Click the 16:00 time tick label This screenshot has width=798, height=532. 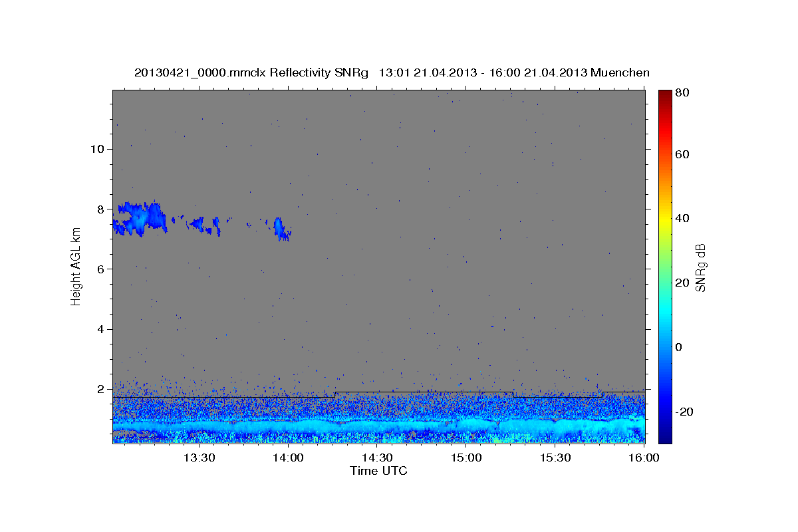coord(644,458)
